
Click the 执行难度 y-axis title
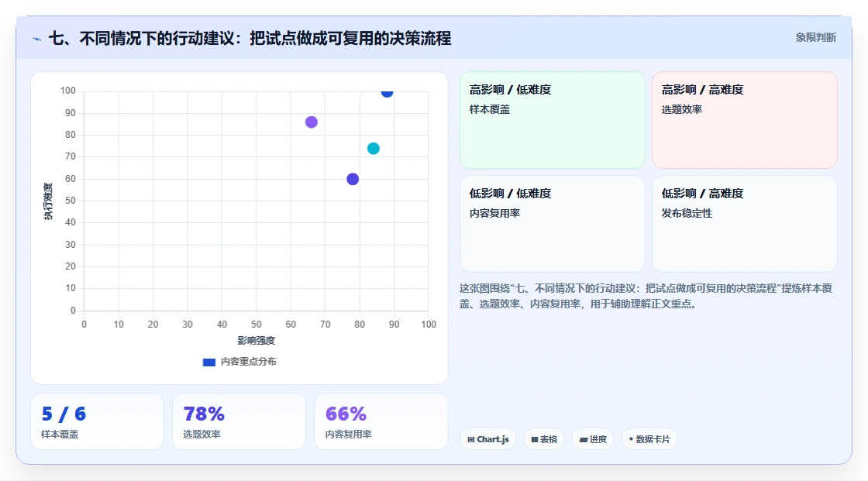[x=48, y=201]
